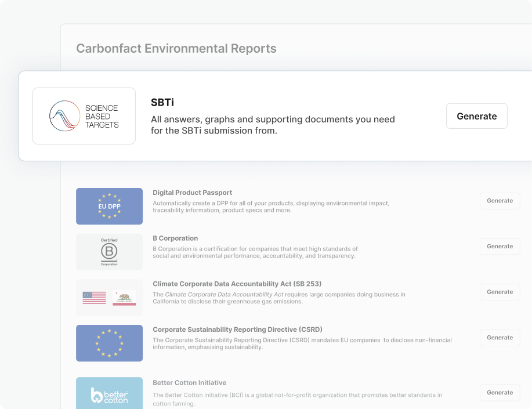Click the Carbonfact Environmental Reports page heading
Viewport: 532px width, 409px height.
pos(176,49)
